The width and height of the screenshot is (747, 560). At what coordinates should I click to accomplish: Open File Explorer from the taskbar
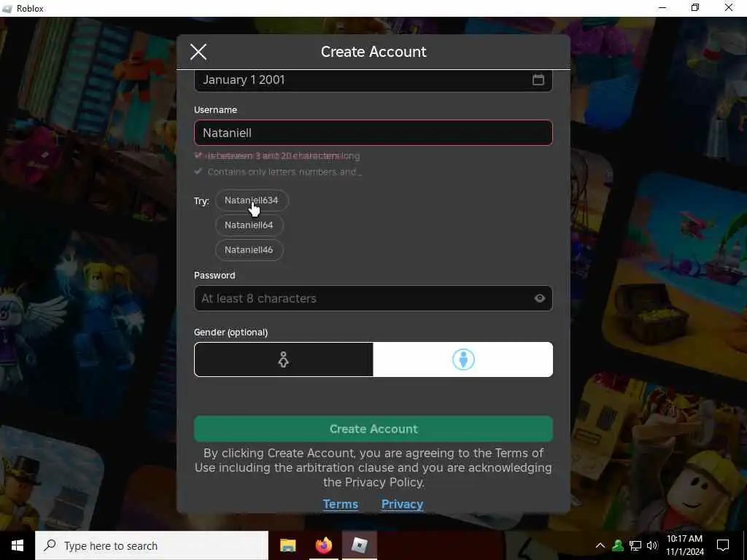pos(287,545)
